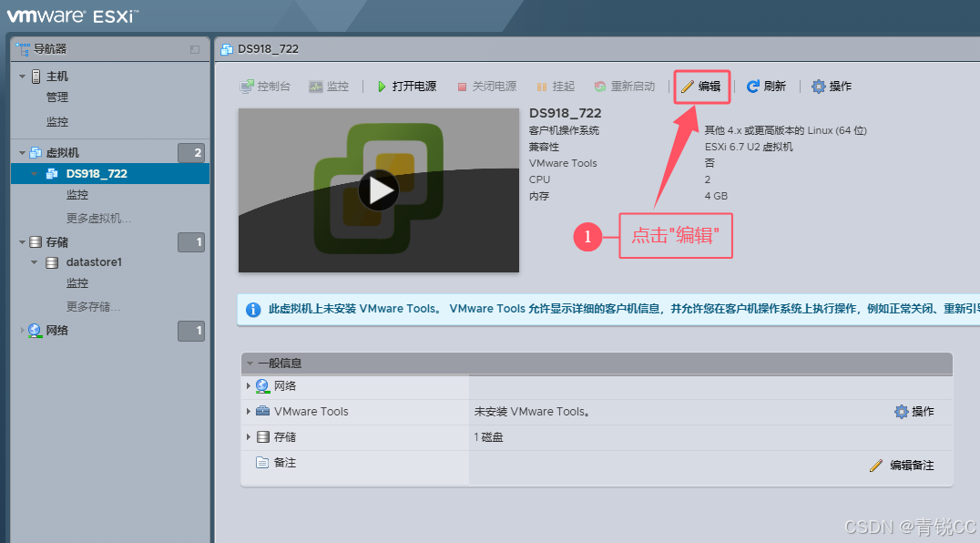Viewport: 980px width, 543px height.
Task: Expand the network (网络) tree node
Action: [23, 330]
